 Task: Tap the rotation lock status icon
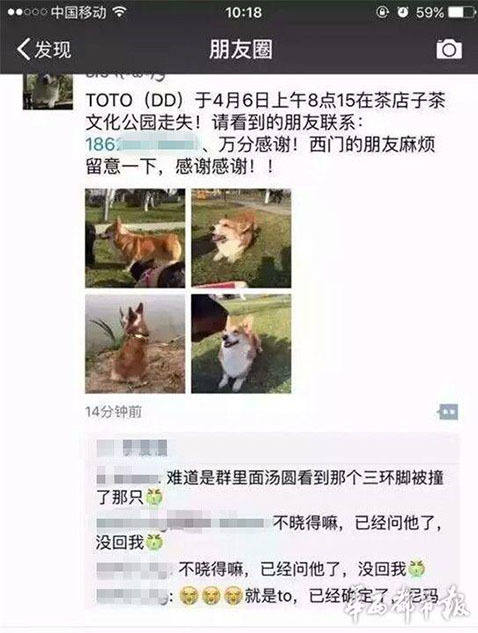[x=382, y=13]
